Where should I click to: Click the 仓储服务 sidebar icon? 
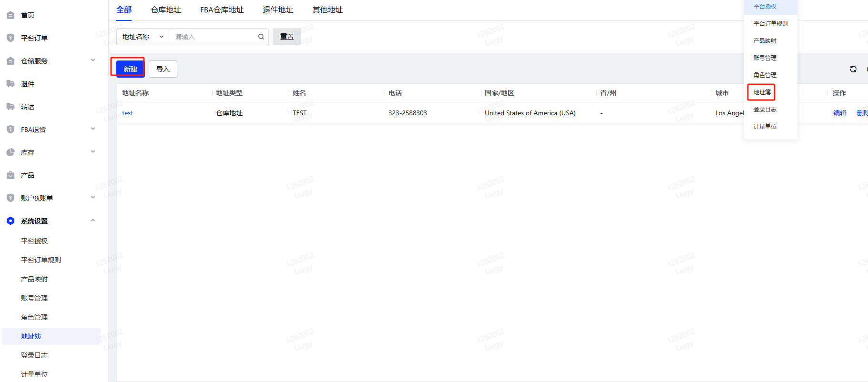[10, 61]
